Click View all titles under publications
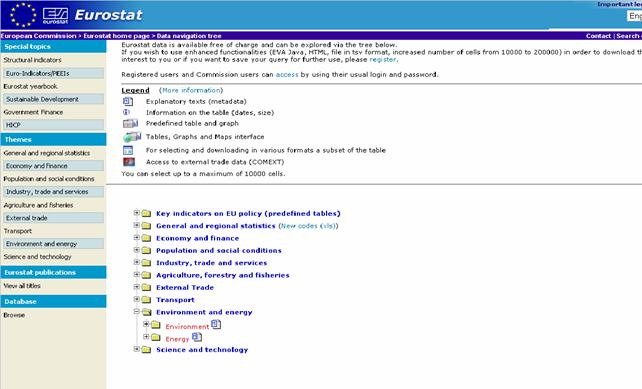This screenshot has width=642, height=389. coord(22,286)
